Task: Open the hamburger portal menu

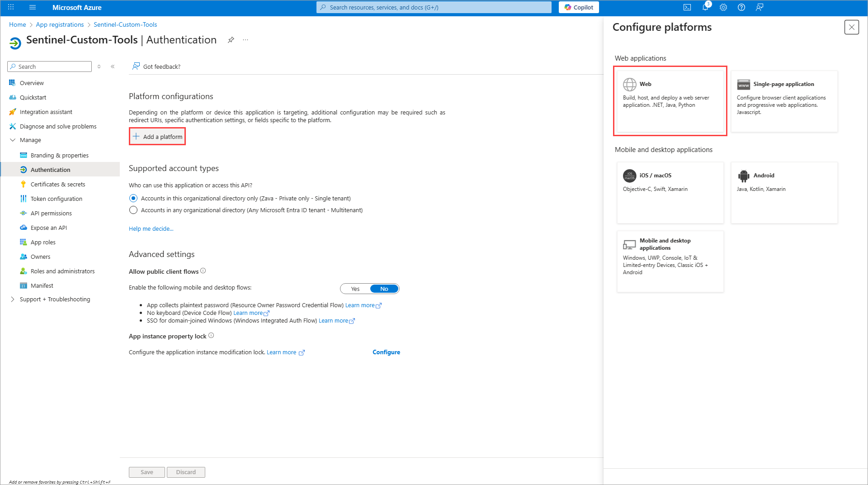Action: tap(33, 7)
